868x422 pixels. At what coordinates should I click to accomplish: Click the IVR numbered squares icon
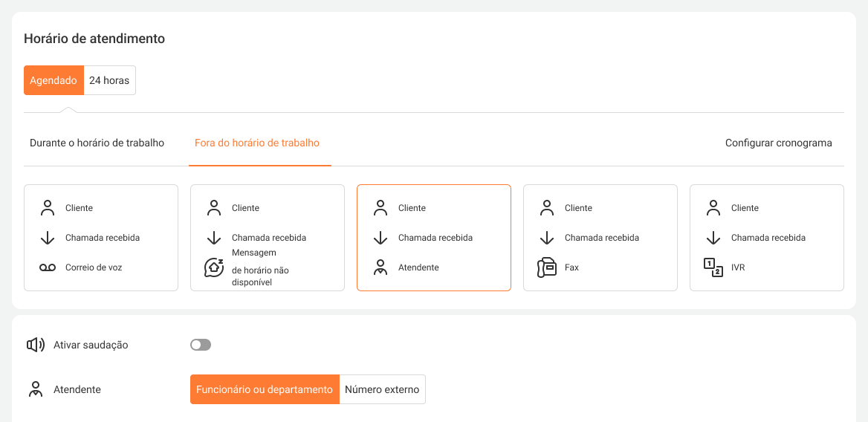(713, 267)
